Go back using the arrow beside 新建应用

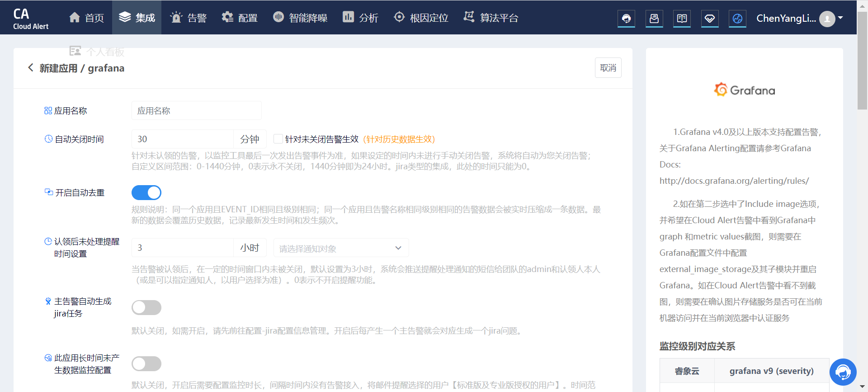tap(31, 68)
